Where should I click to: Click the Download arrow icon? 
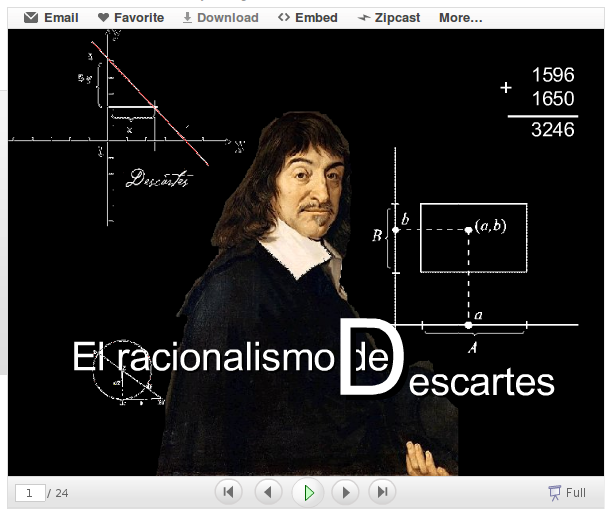pyautogui.click(x=187, y=18)
